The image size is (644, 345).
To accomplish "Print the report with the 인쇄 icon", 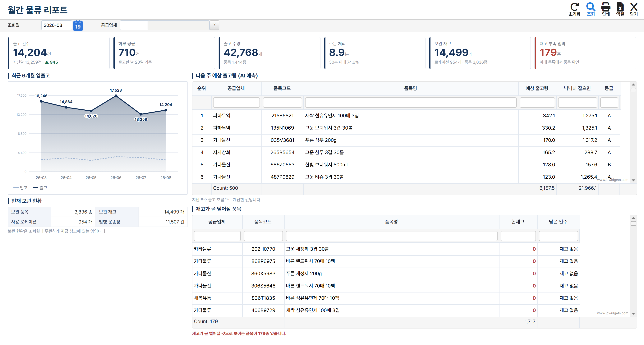I will pyautogui.click(x=605, y=10).
